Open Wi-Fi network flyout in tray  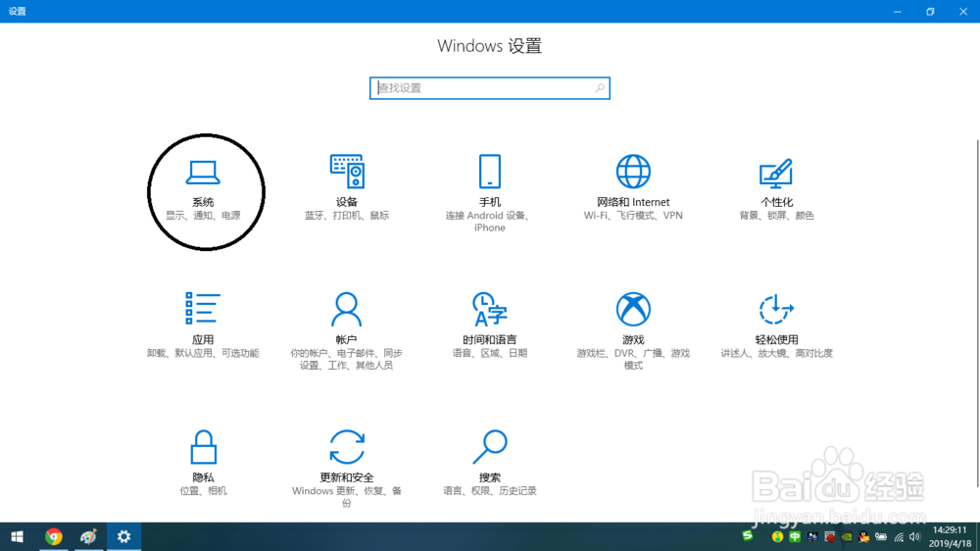pos(899,536)
